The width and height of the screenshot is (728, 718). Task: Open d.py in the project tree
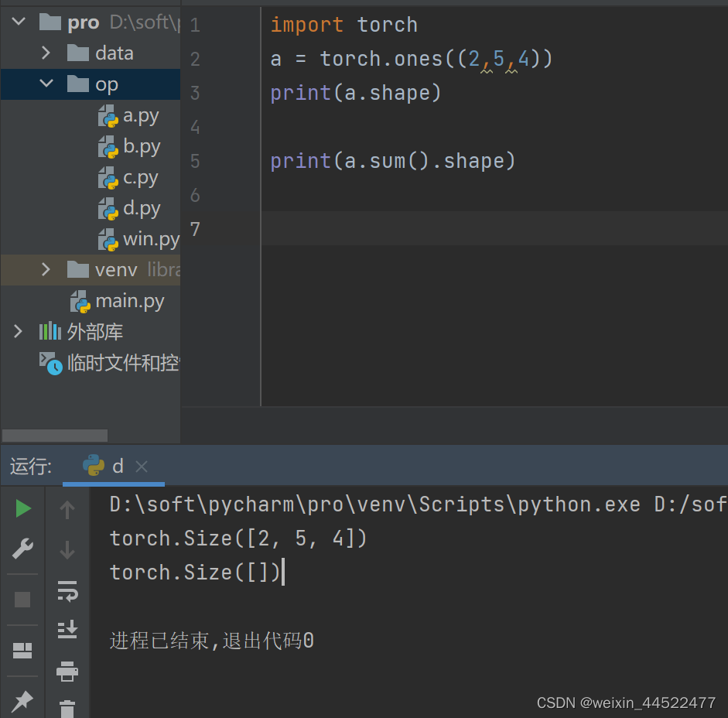click(x=142, y=209)
